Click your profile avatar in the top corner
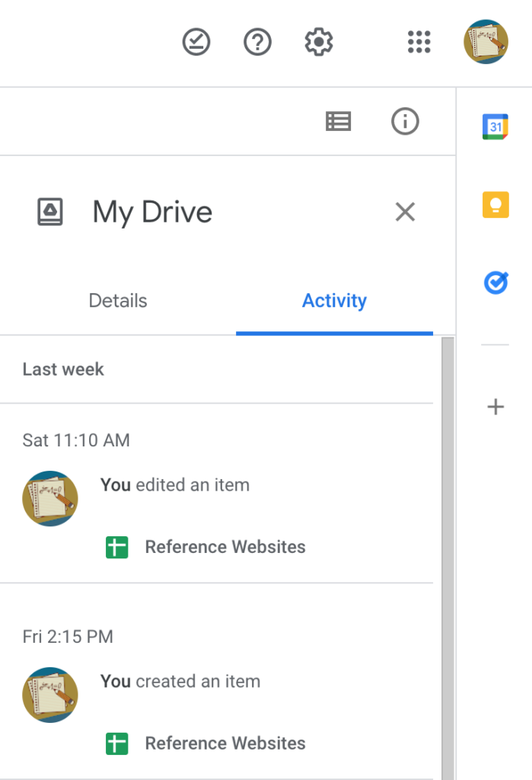Screen dimensions: 532x780 point(486,42)
